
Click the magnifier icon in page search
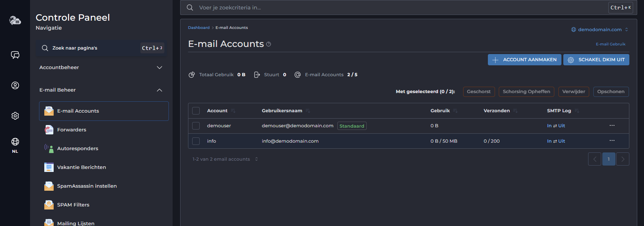pyautogui.click(x=45, y=48)
